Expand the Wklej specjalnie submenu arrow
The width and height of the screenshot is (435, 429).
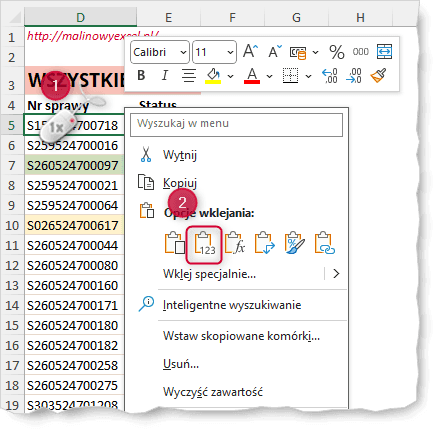coord(336,274)
